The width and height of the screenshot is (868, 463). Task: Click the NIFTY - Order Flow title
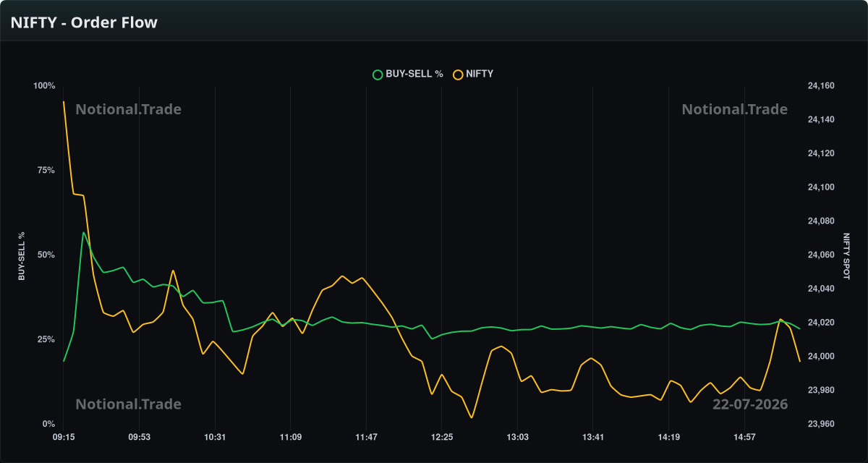point(84,22)
